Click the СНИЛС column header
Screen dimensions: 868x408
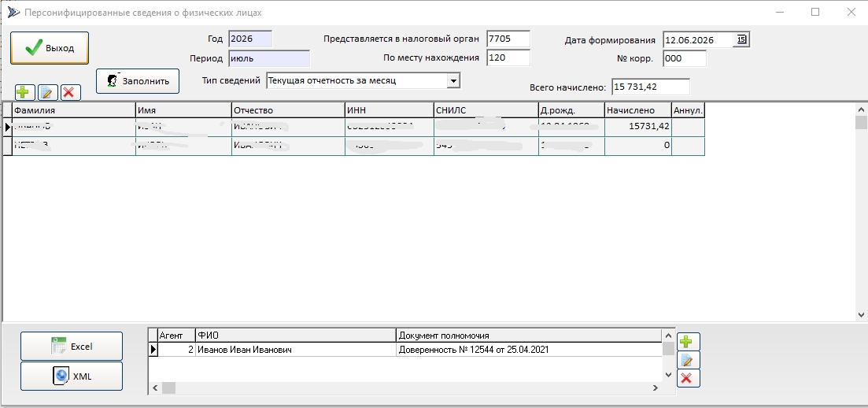[486, 110]
